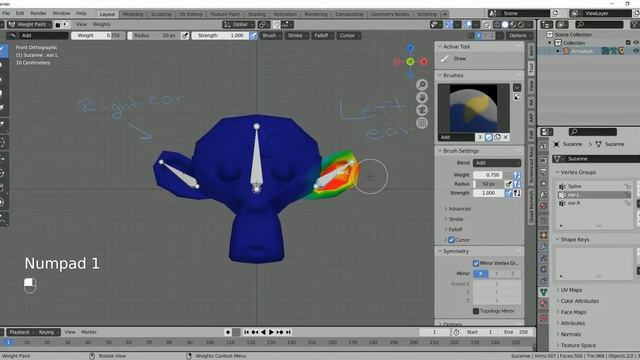Open Object properties orange square tab
This screenshot has width=640, height=360.
(x=544, y=235)
